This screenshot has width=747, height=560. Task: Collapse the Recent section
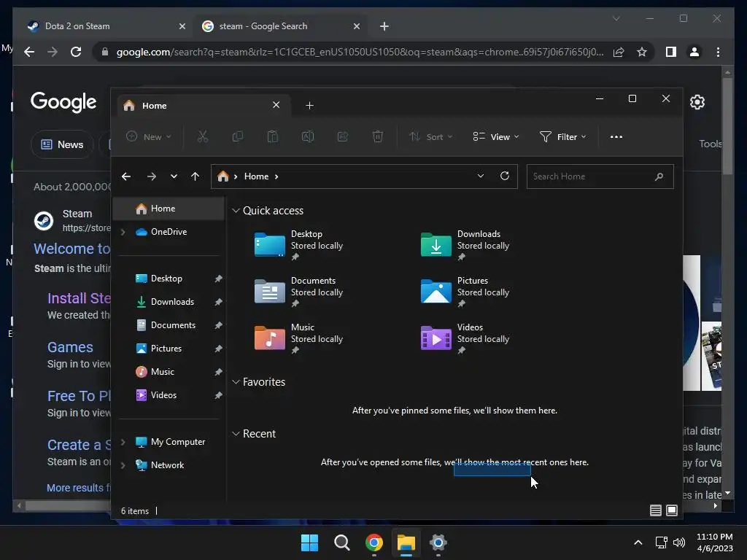[236, 434]
